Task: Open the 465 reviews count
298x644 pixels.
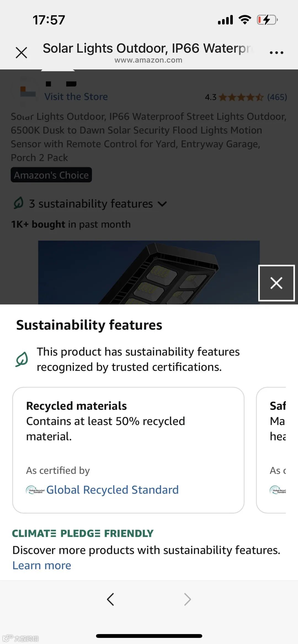Action: (x=277, y=97)
